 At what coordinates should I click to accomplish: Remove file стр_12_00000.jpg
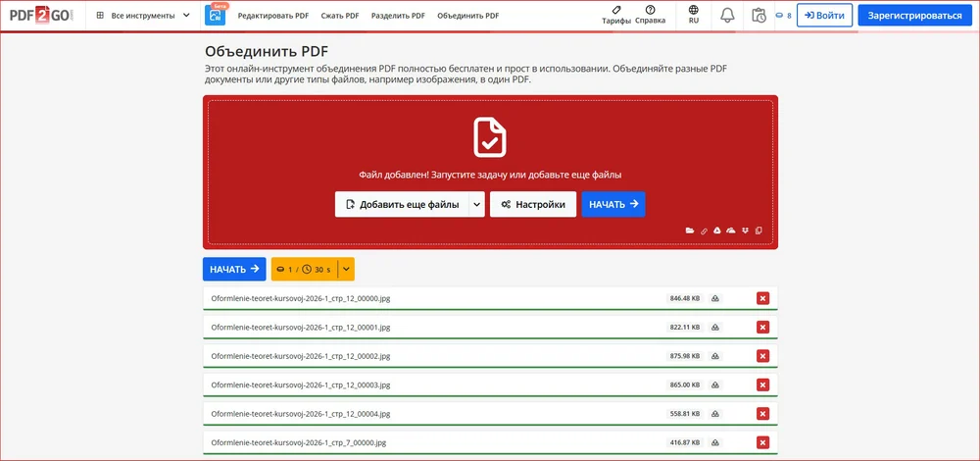coord(762,298)
